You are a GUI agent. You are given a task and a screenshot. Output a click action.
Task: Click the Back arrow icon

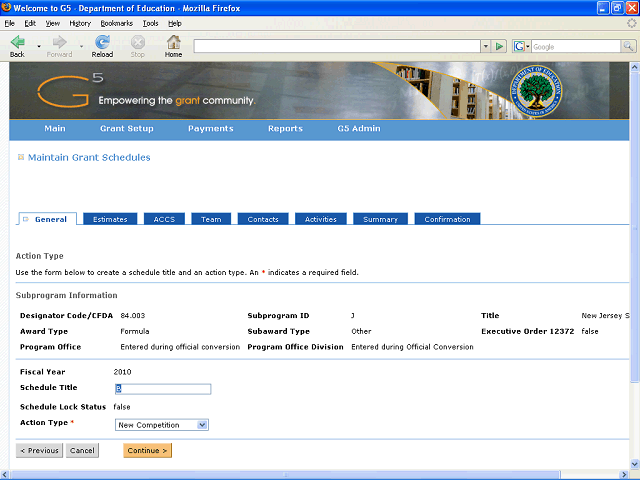click(18, 42)
